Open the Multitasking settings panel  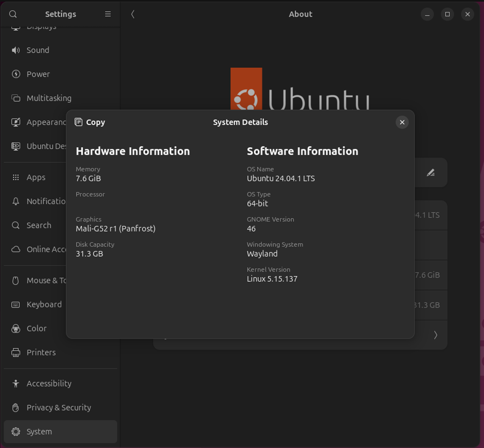pyautogui.click(x=60, y=98)
